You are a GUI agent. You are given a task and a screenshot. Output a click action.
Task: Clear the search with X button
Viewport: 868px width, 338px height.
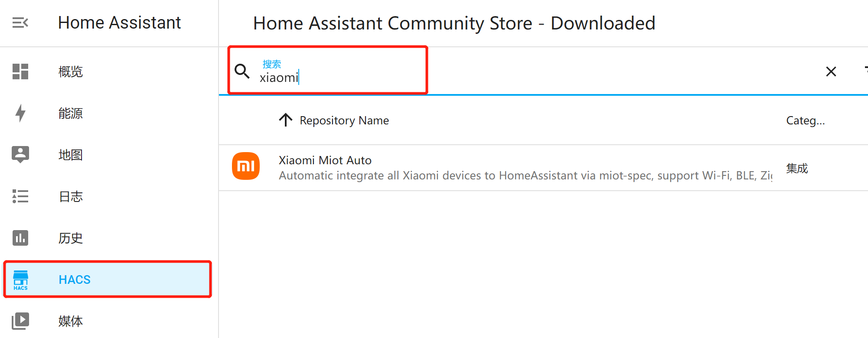(x=831, y=71)
